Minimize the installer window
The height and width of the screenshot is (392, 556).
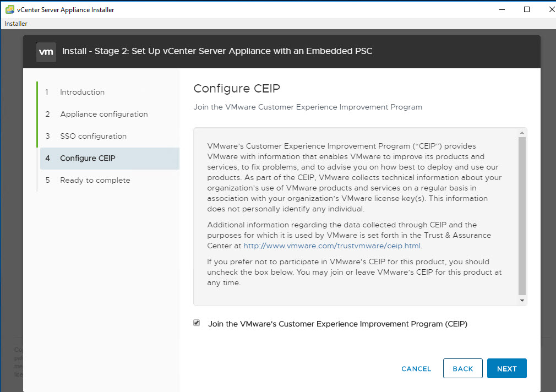pos(502,9)
